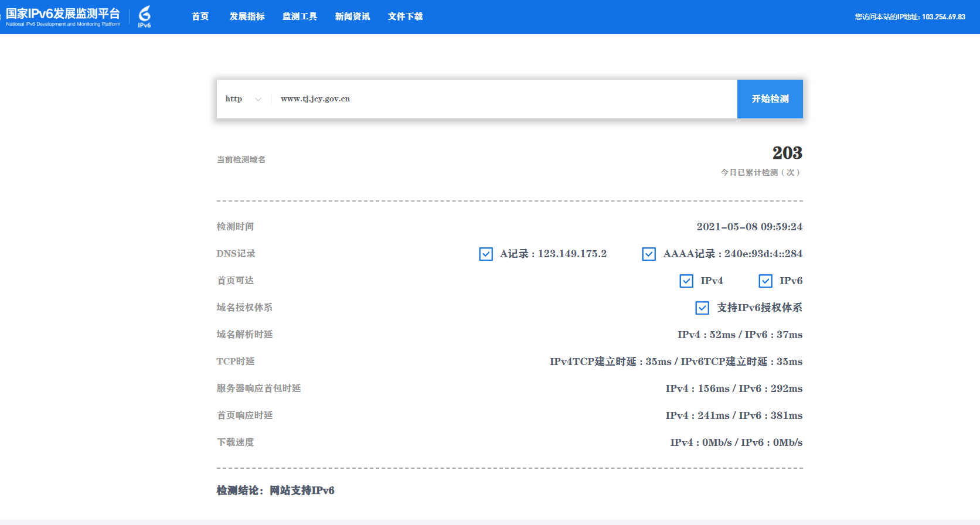Toggle the IPv6 首页可达 checkbox
Viewport: 980px width, 525px height.
coord(765,281)
